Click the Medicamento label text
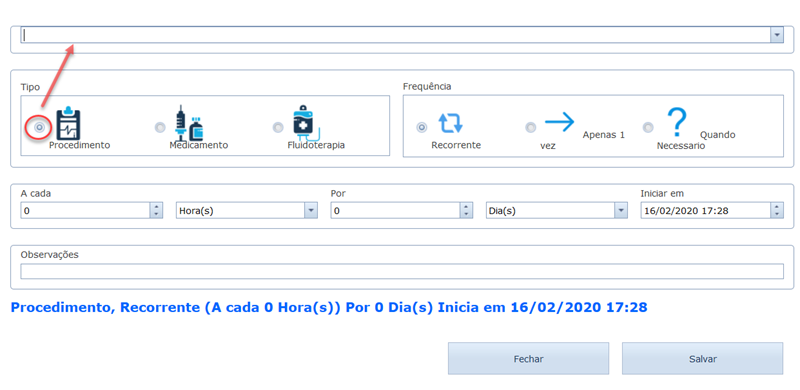Image resolution: width=800 pixels, height=390 pixels. (199, 145)
